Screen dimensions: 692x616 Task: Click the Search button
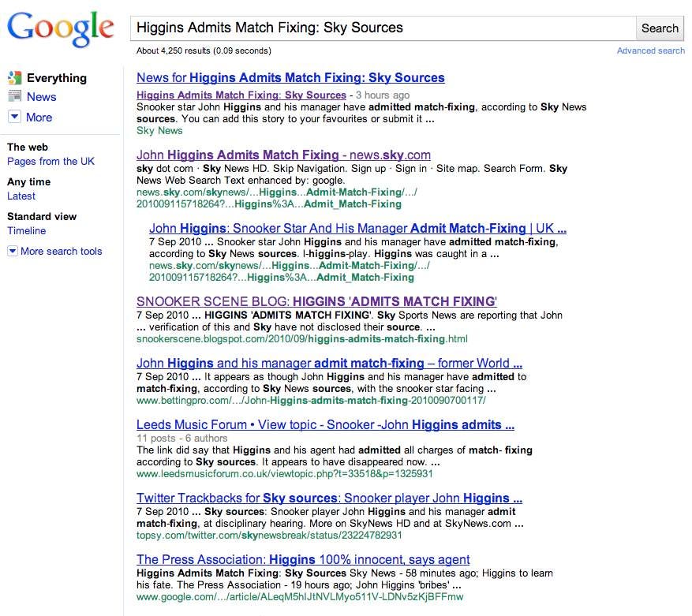coord(660,28)
